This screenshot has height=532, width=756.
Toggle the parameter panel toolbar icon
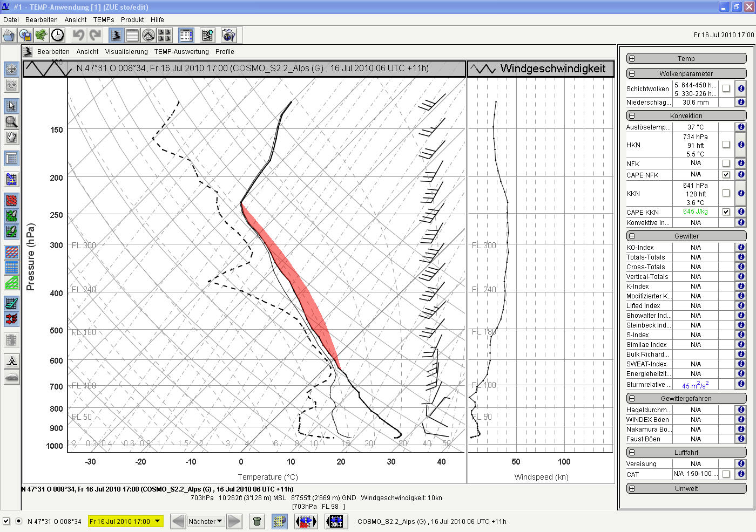point(186,36)
